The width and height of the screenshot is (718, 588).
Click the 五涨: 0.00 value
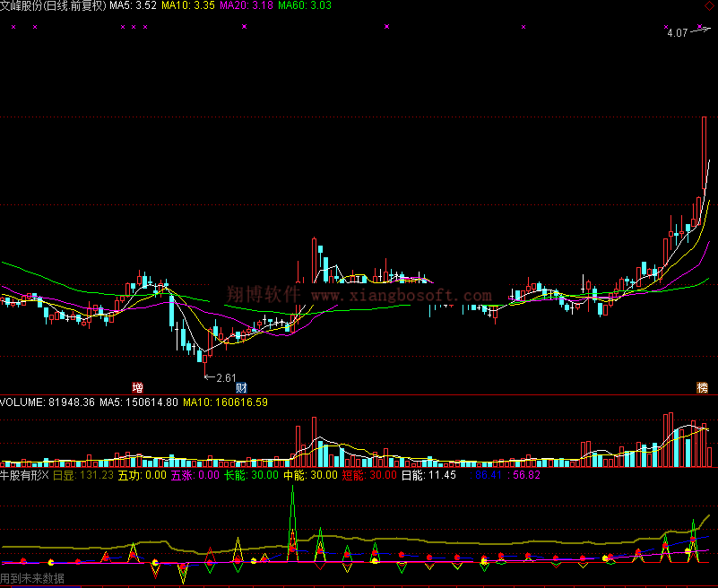195,475
